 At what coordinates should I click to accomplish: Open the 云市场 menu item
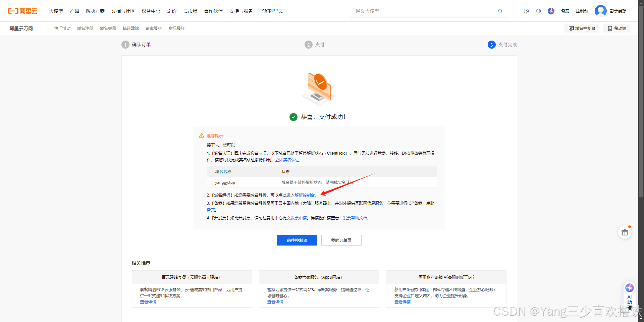[190, 11]
